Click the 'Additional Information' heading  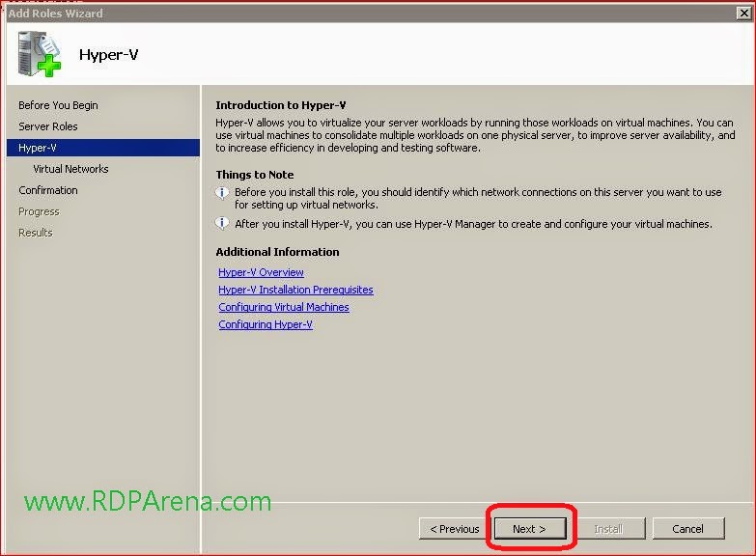[x=277, y=252]
